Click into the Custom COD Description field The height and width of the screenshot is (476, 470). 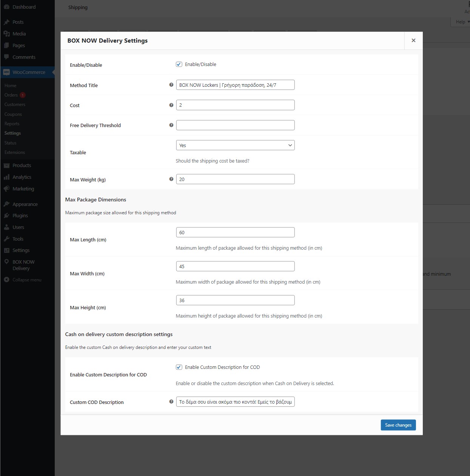[x=235, y=402]
